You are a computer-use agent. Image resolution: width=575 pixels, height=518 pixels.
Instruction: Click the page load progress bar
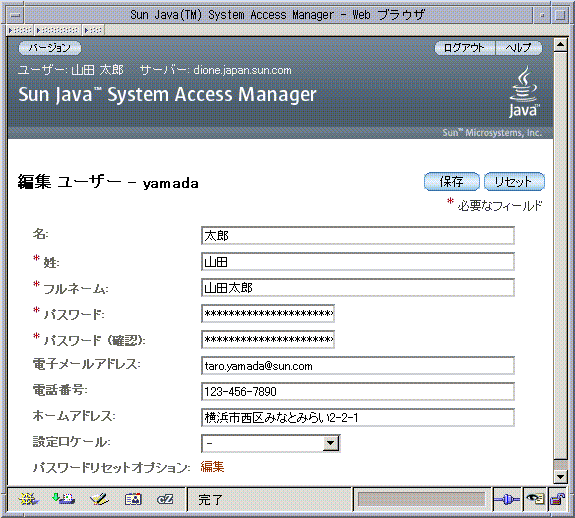[x=421, y=499]
